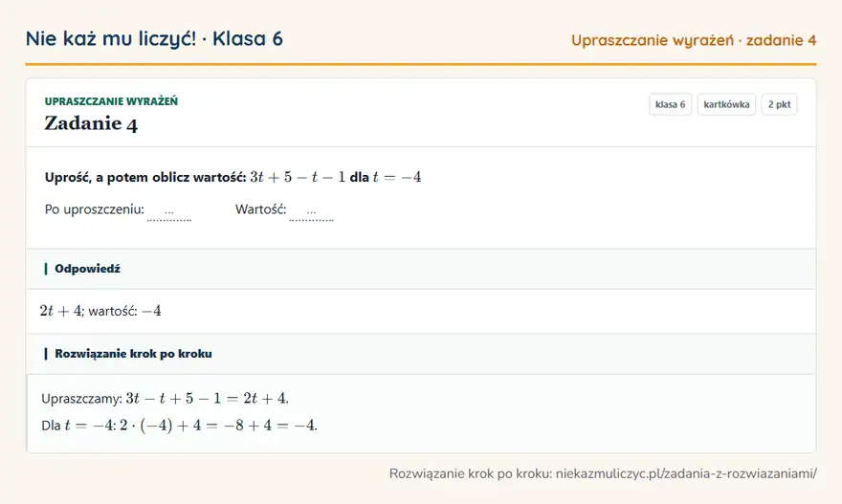This screenshot has height=504, width=842.
Task: Click the blank field after 'Po uproszczeniu:'
Action: click(x=169, y=211)
